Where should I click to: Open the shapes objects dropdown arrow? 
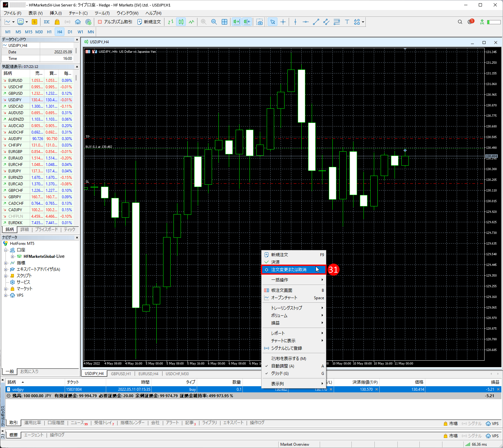[x=363, y=22]
